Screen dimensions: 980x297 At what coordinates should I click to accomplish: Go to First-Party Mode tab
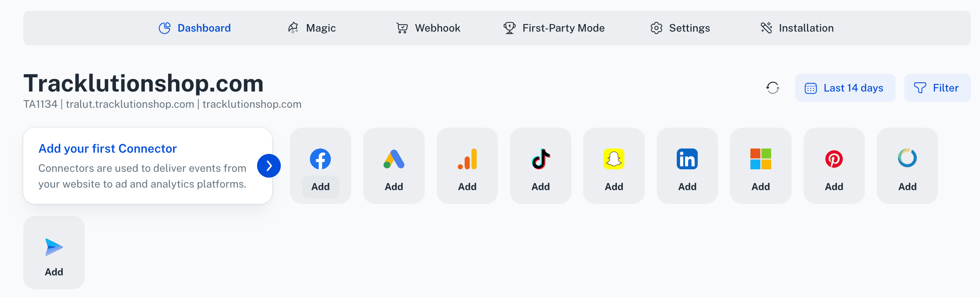pos(554,28)
